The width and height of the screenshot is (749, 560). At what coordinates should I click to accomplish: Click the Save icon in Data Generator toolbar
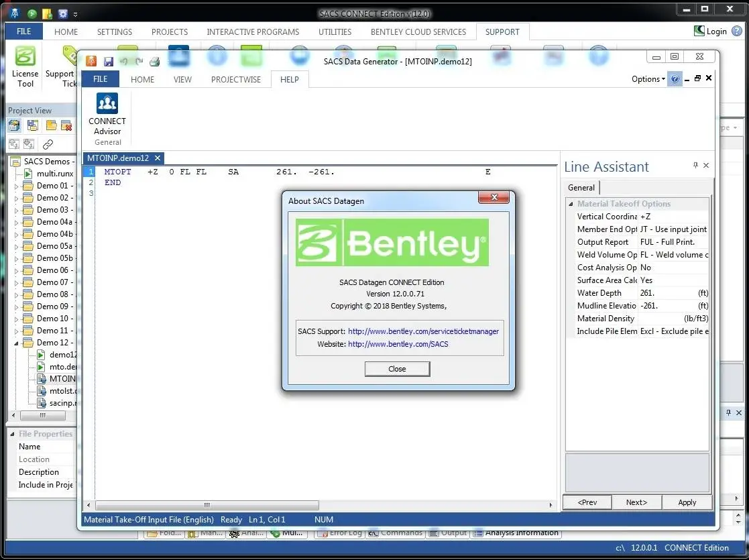[x=109, y=61]
